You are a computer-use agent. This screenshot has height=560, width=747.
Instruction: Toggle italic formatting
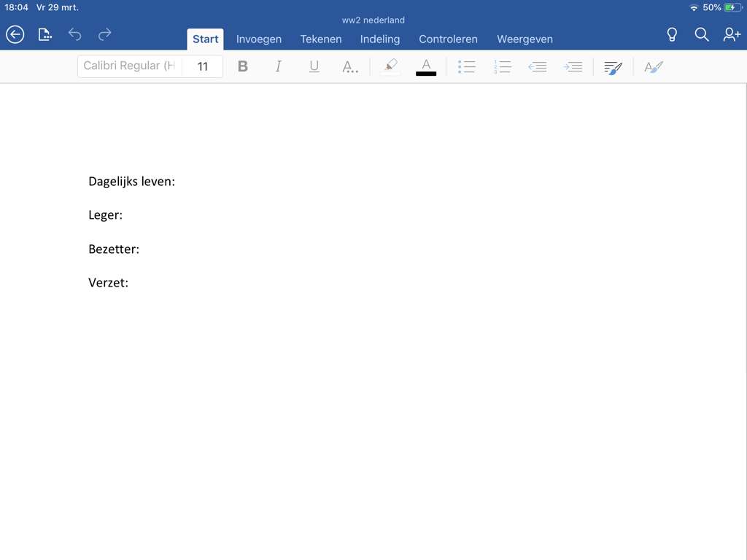point(278,66)
